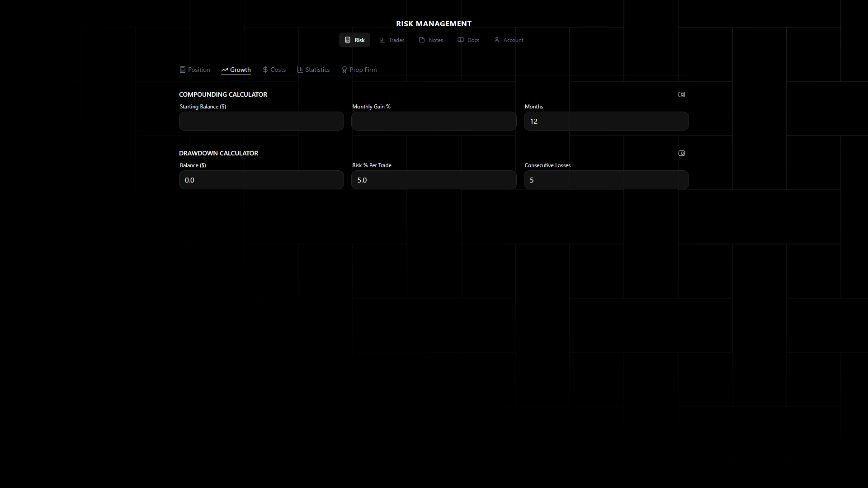Open the Position tab
This screenshot has width=868, height=488.
[x=195, y=70]
